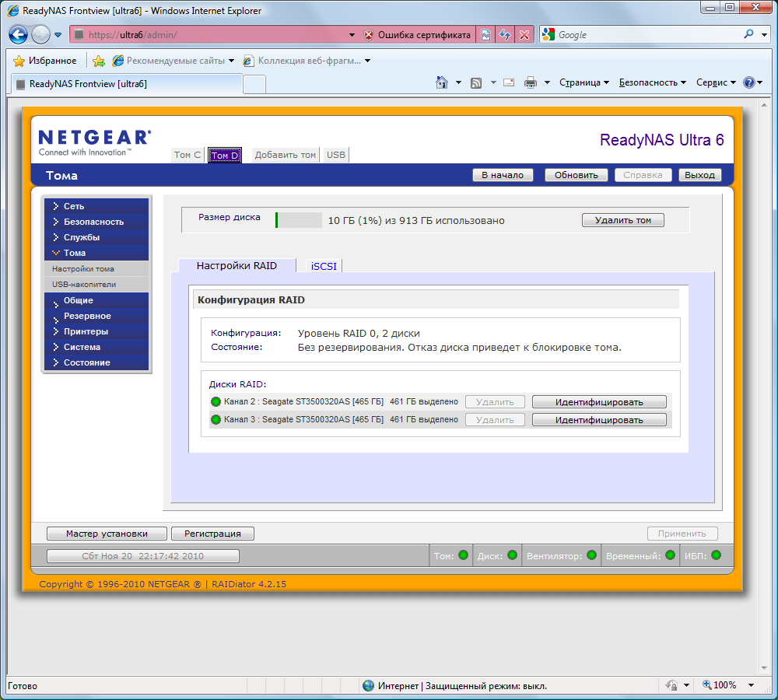
Task: Select the Настройки RAID tab
Action: click(237, 266)
